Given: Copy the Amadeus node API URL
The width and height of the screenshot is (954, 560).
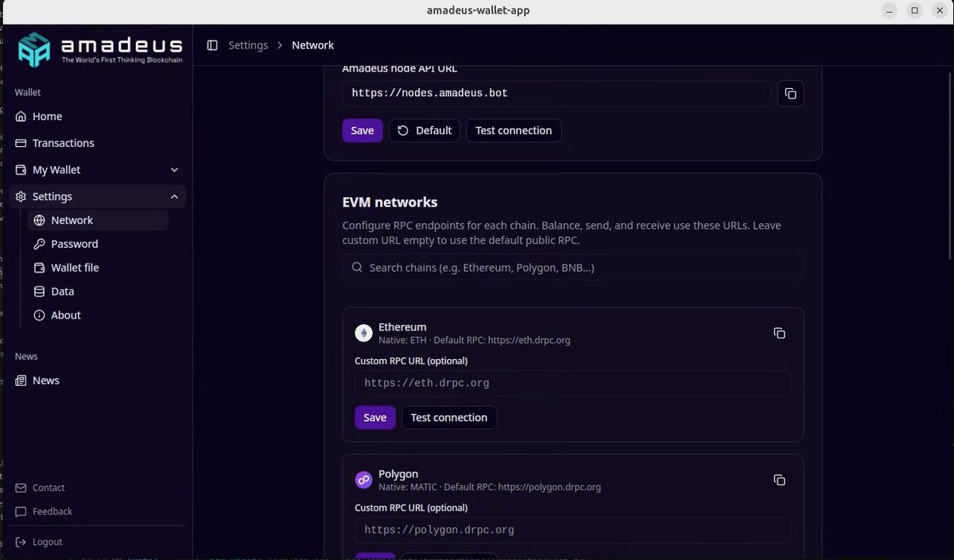Looking at the screenshot, I should (x=790, y=94).
